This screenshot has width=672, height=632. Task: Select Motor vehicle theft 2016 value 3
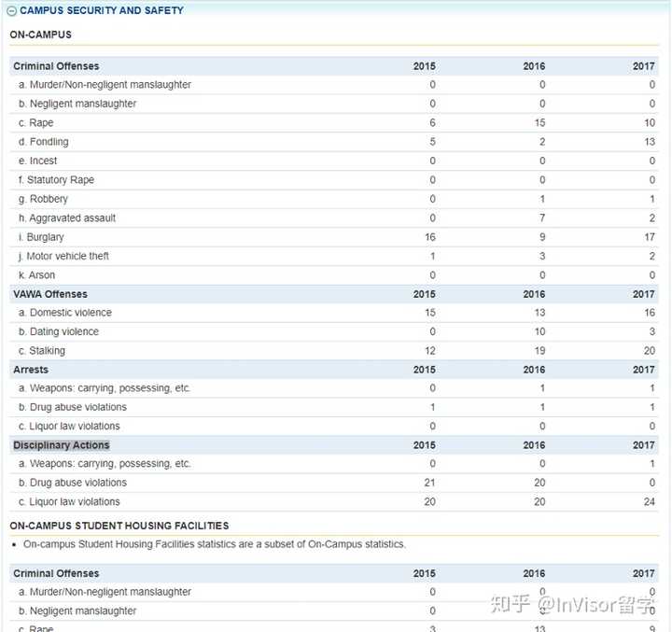click(542, 256)
